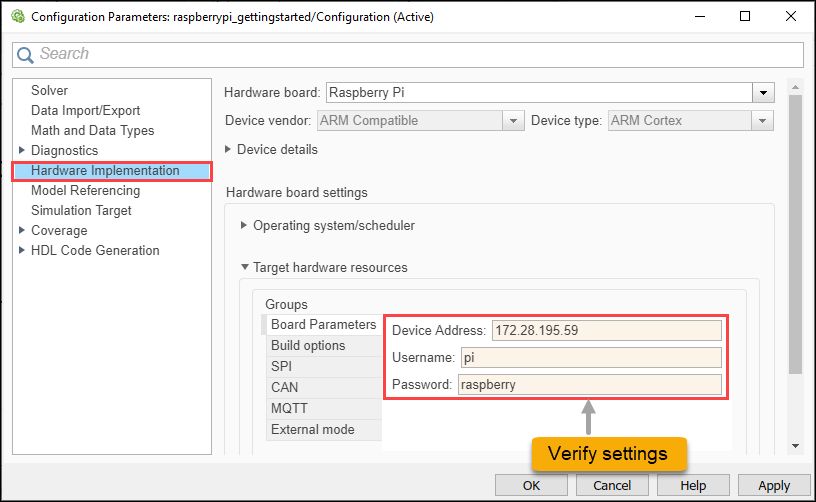Expand the HDL Code Generation node

tap(22, 251)
